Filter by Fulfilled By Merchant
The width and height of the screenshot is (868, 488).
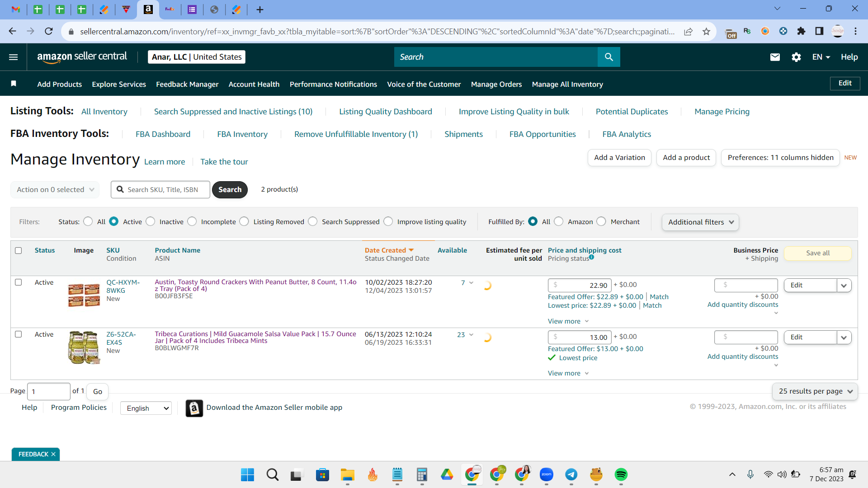pos(601,221)
